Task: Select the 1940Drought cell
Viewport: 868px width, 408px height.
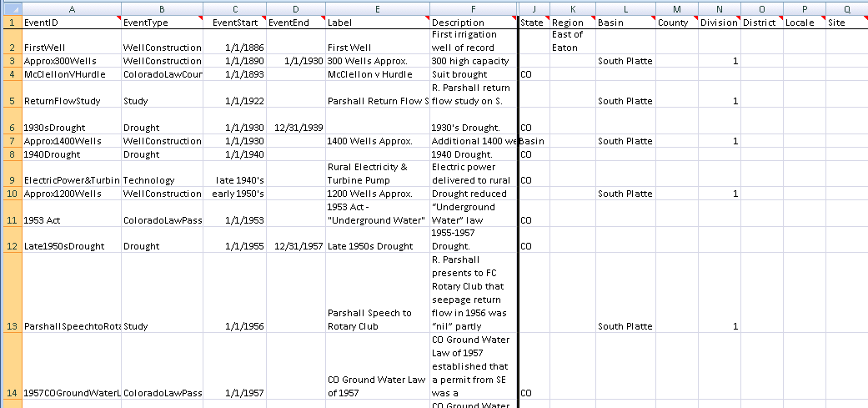Action: coord(72,154)
